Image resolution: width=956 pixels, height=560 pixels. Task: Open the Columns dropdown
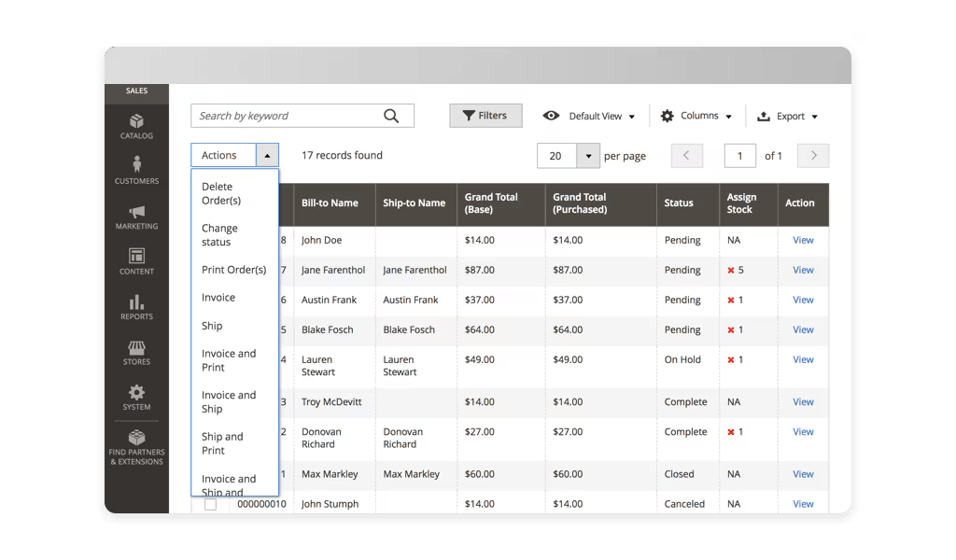click(696, 116)
